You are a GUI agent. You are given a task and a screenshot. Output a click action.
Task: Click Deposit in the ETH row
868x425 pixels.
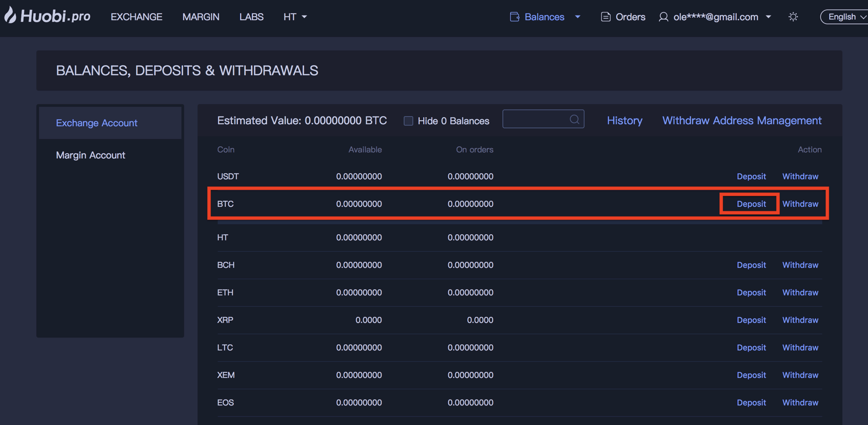[751, 292]
